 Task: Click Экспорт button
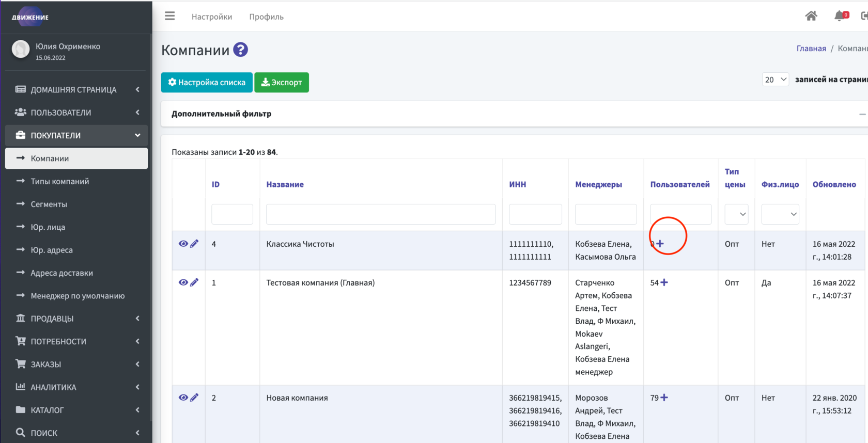282,82
